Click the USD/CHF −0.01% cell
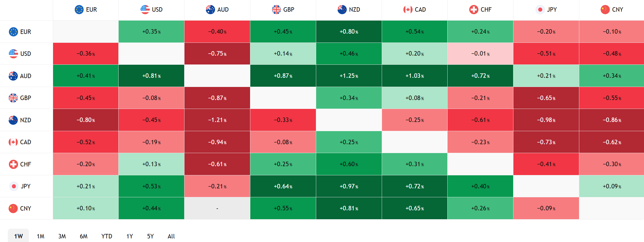The height and width of the screenshot is (242, 644). (x=480, y=54)
